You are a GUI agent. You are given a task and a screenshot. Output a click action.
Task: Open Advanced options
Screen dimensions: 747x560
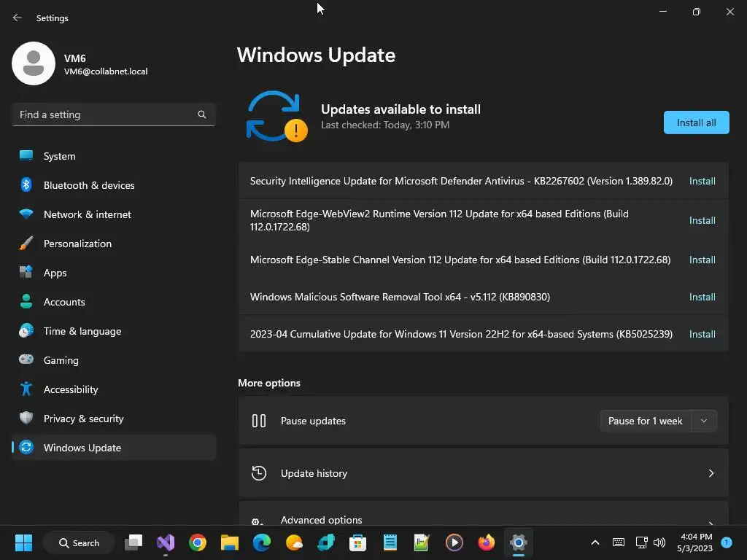pyautogui.click(x=483, y=514)
